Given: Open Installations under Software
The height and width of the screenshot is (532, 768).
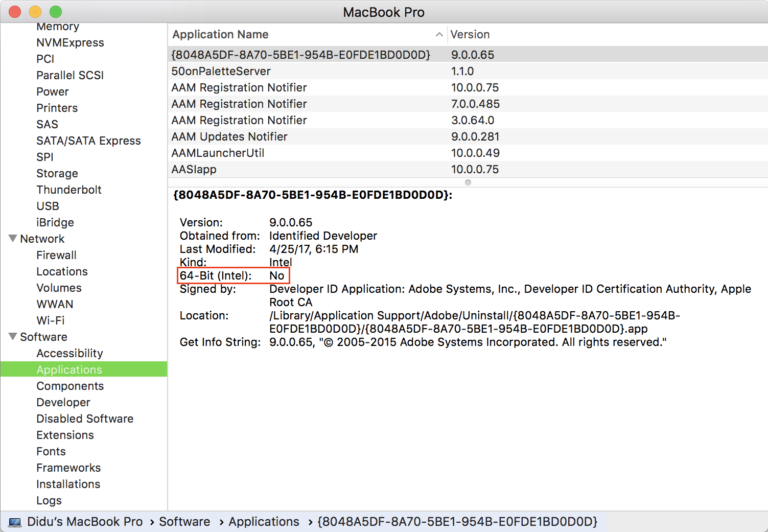Looking at the screenshot, I should [x=68, y=484].
